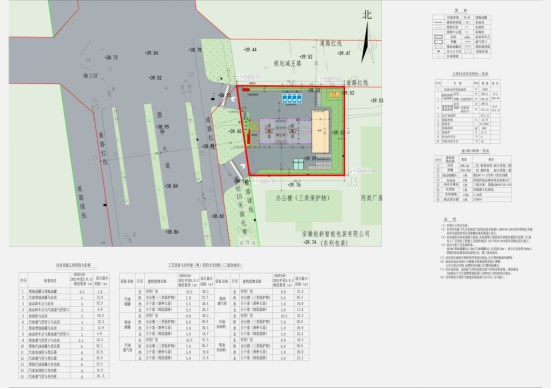This screenshot has height=389, width=552.
Task: Click the orange square in site corner
Action: (335, 94)
